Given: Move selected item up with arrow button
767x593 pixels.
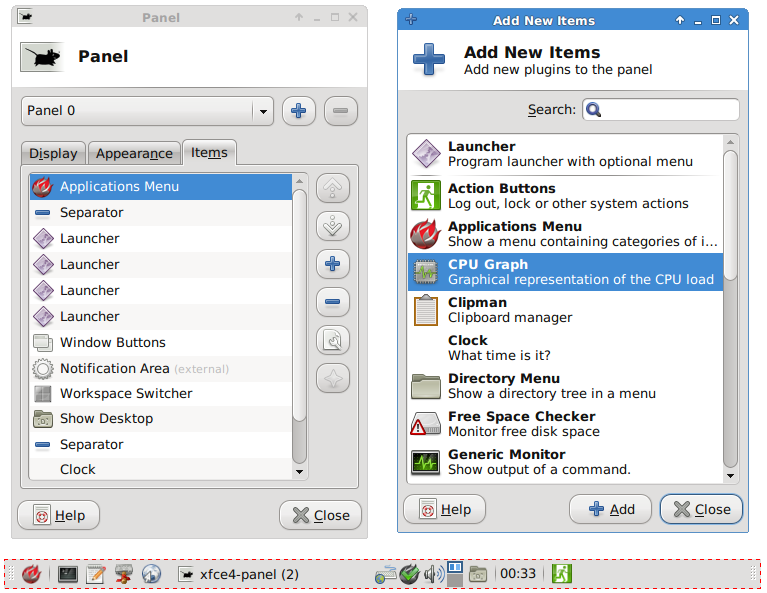Looking at the screenshot, I should click(x=333, y=188).
